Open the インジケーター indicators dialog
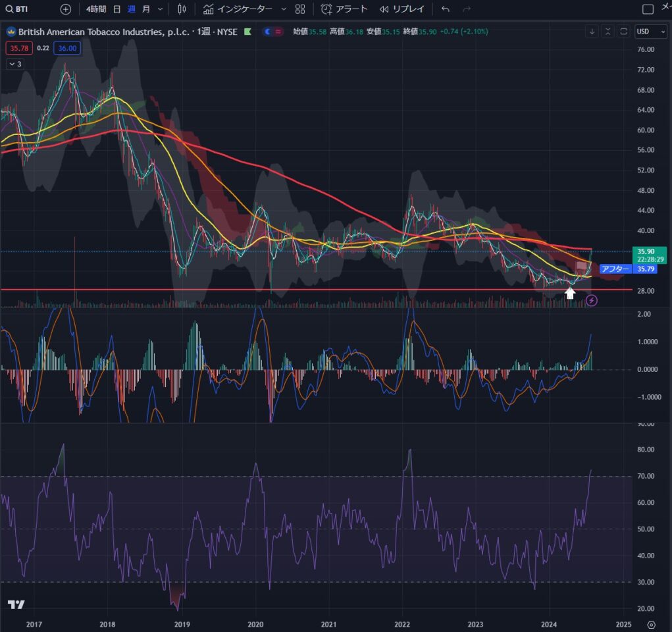672x632 pixels. click(x=238, y=9)
